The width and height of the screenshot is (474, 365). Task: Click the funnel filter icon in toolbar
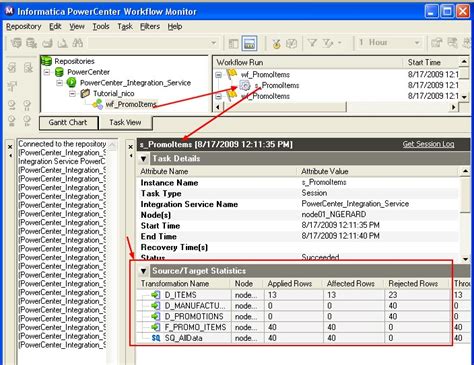click(x=312, y=43)
